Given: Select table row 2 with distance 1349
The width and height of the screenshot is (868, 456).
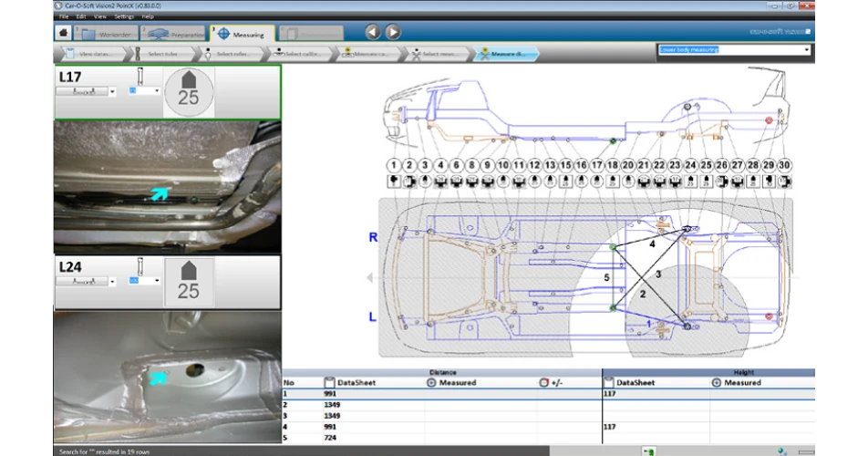Looking at the screenshot, I should click(x=548, y=405).
